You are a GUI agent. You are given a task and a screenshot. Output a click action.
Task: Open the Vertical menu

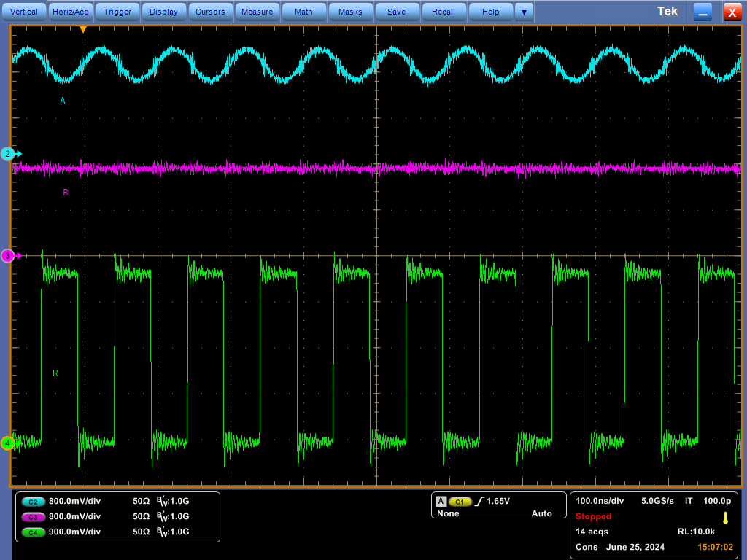click(x=24, y=11)
